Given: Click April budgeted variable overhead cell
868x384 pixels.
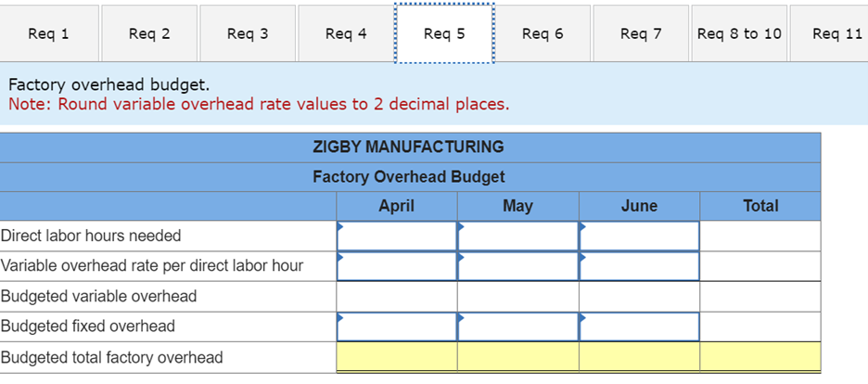Looking at the screenshot, I should click(x=397, y=297).
